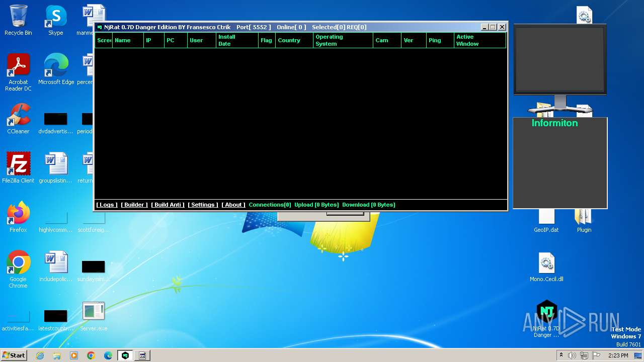Open Acrobat Reader DC shortcut
This screenshot has width=644, height=362.
pyautogui.click(x=18, y=72)
